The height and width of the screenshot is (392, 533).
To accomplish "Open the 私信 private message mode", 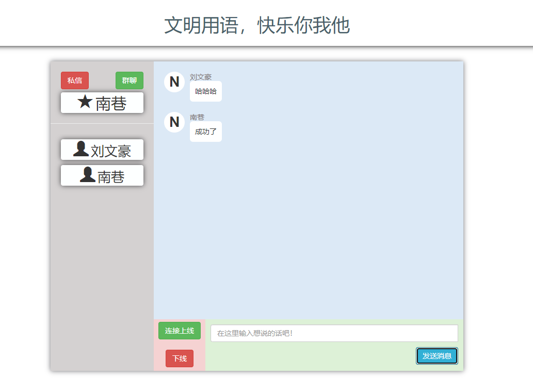I will tap(74, 80).
